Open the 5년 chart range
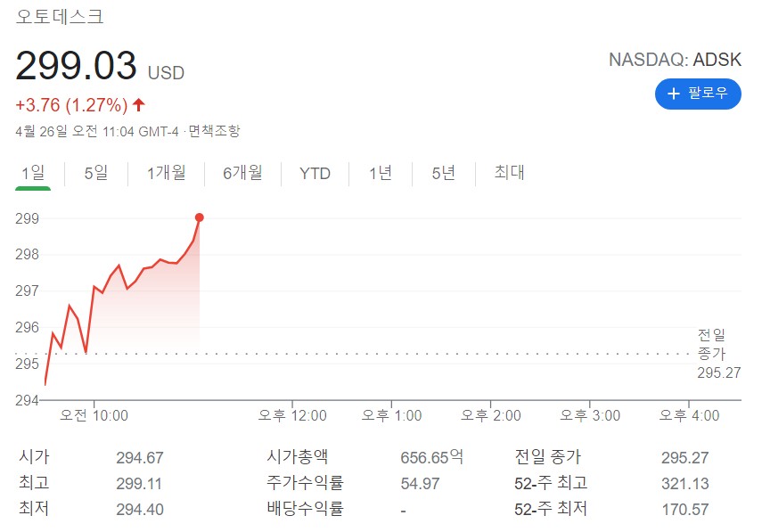 (x=443, y=173)
